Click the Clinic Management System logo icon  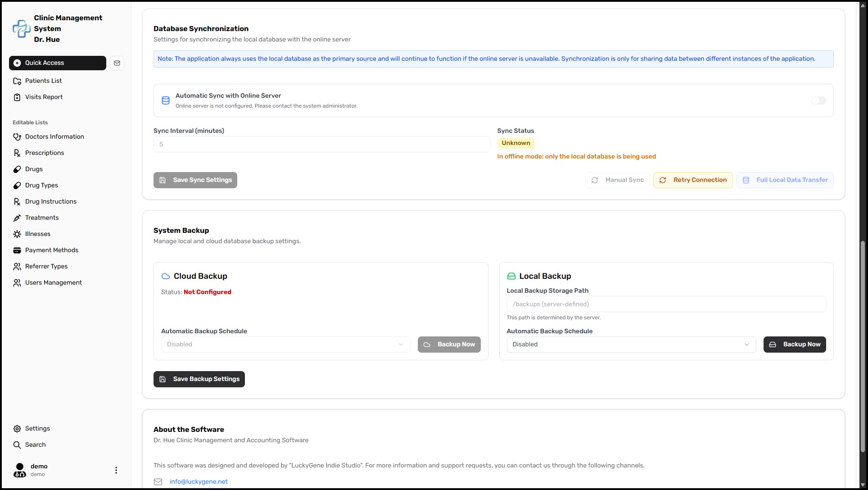21,29
